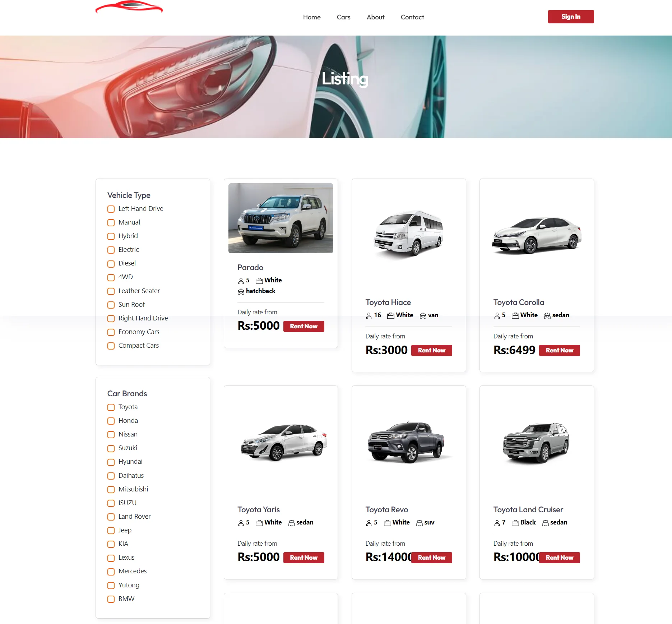Enable the Hybrid filter
Image resolution: width=672 pixels, height=624 pixels.
tap(111, 236)
